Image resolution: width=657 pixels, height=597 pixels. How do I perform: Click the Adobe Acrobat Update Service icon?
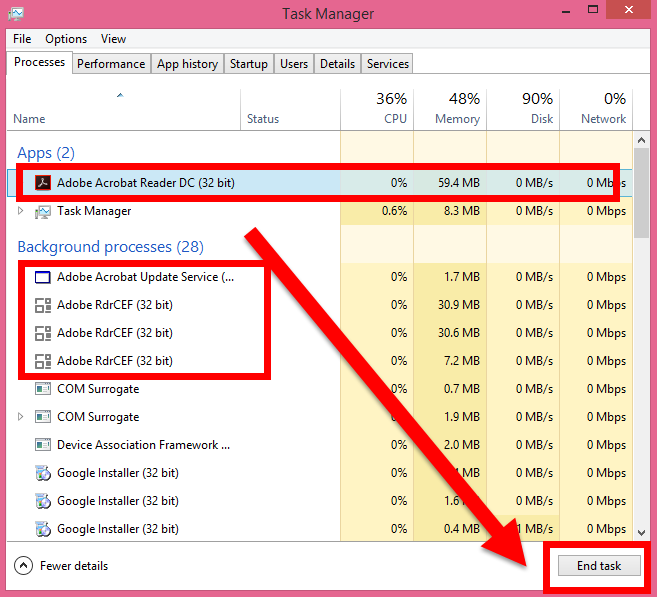(43, 277)
